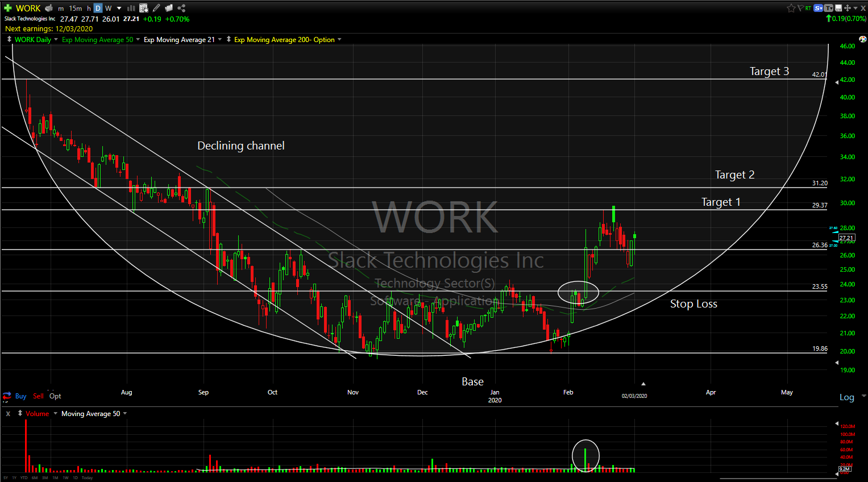This screenshot has width=868, height=482.
Task: Select the Today range
Action: pyautogui.click(x=87, y=477)
